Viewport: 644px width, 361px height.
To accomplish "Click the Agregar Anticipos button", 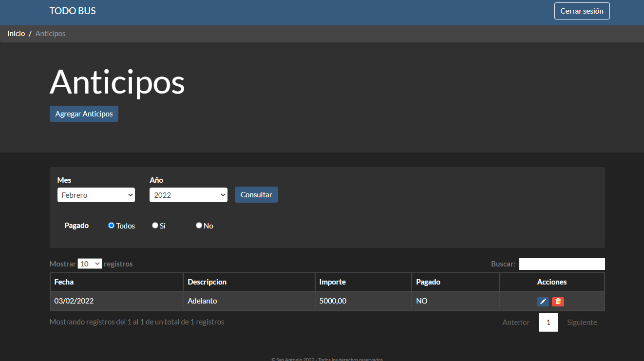I will tap(84, 114).
